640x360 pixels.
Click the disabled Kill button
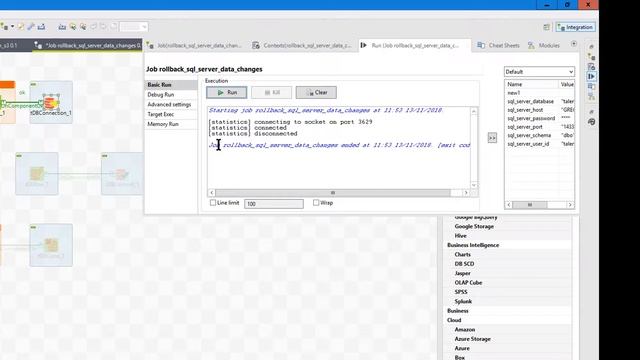pyautogui.click(x=271, y=93)
